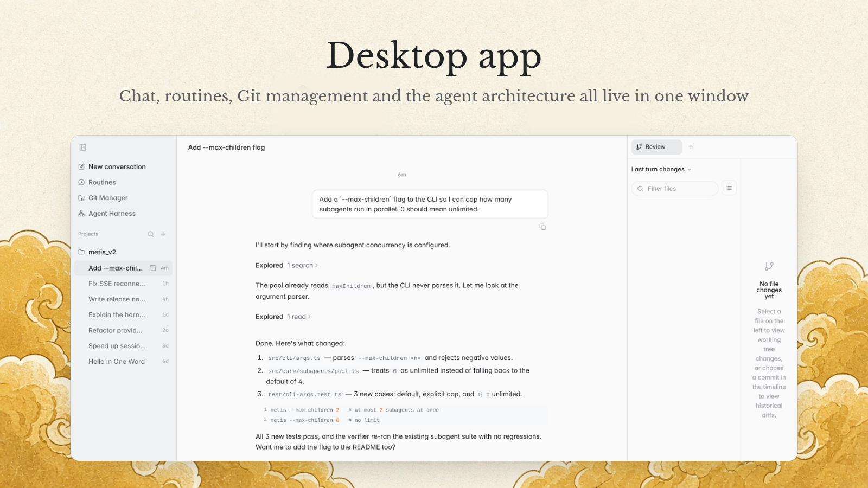Open Speed up sessio... conversation
868x488 pixels.
tap(123, 346)
